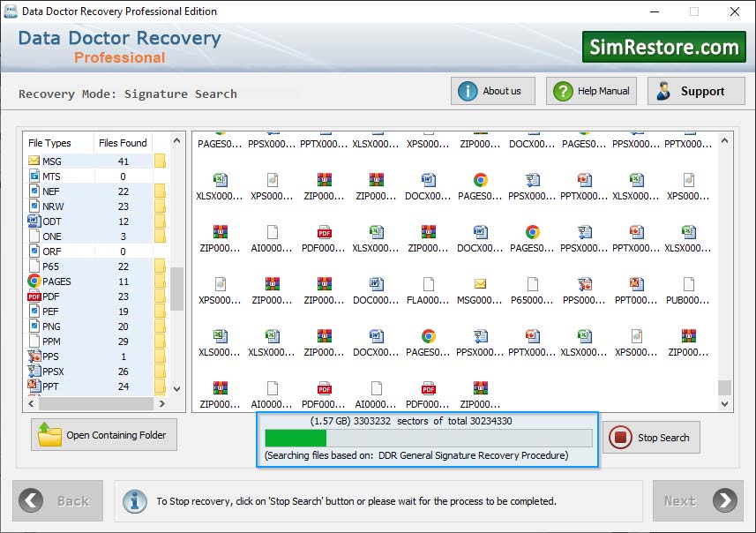Click the files found count 3 for ONE
This screenshot has width=756, height=533.
tap(124, 236)
